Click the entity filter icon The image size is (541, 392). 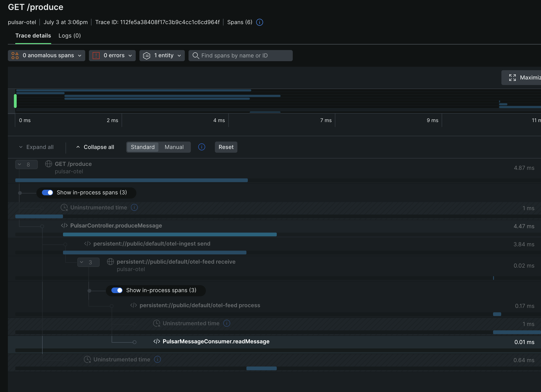(147, 55)
